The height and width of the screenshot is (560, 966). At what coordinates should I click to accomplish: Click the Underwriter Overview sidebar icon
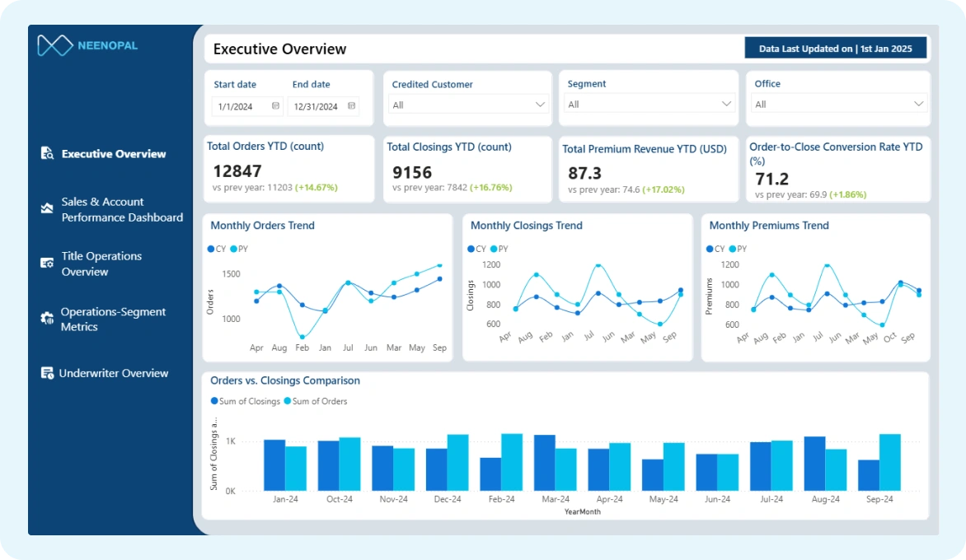pos(47,373)
